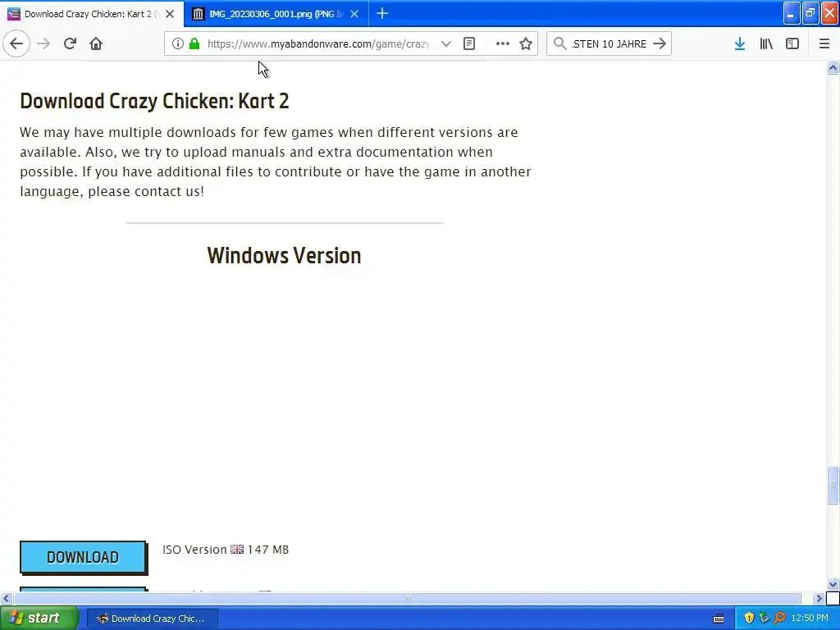Viewport: 840px width, 630px height.
Task: Open the home page via house icon
Action: coord(96,43)
